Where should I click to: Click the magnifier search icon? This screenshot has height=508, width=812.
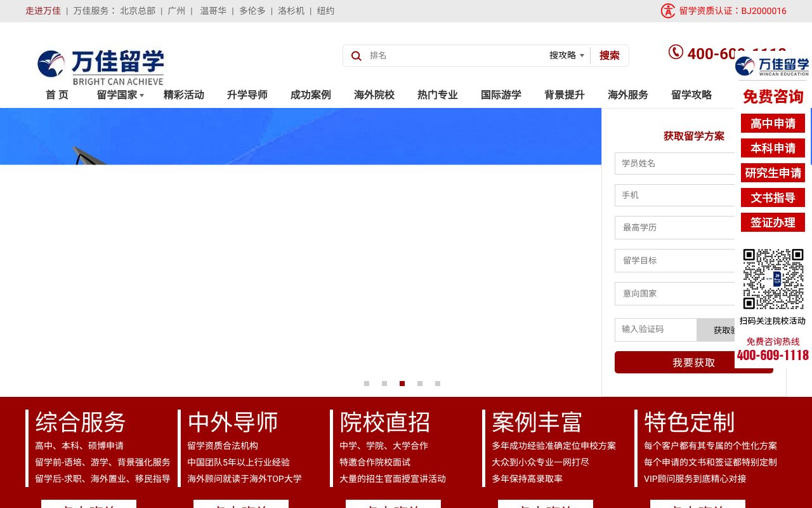356,56
